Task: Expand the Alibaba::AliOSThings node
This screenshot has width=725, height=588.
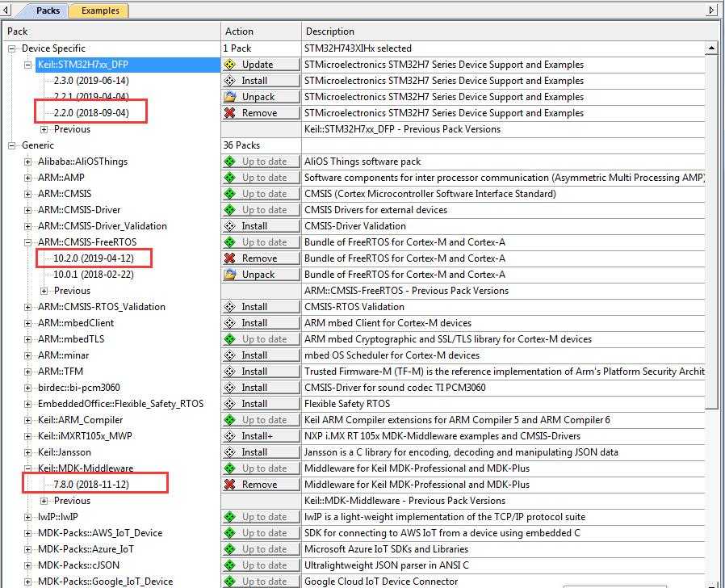Action: [x=28, y=162]
